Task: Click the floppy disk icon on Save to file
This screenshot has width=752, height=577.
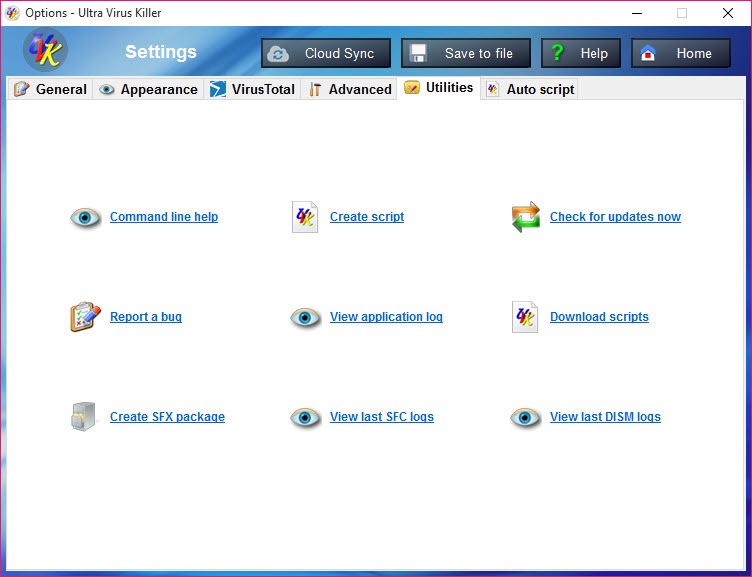Action: click(418, 53)
